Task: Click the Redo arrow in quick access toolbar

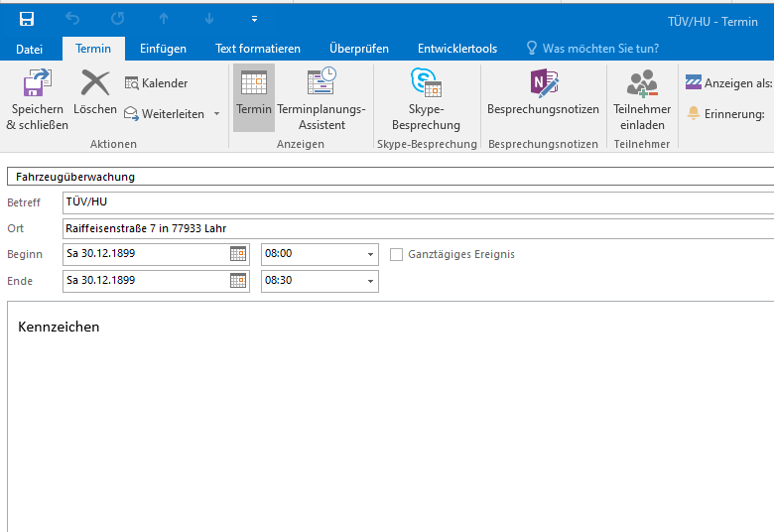Action: coord(117,19)
